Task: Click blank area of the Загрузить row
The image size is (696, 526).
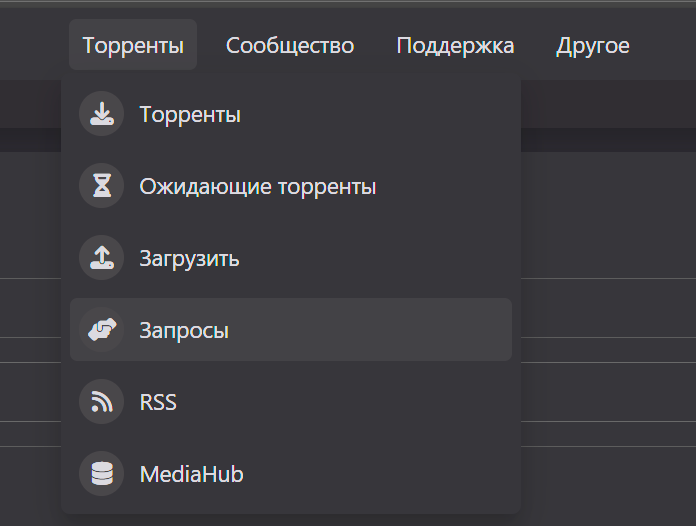Action: coord(400,258)
